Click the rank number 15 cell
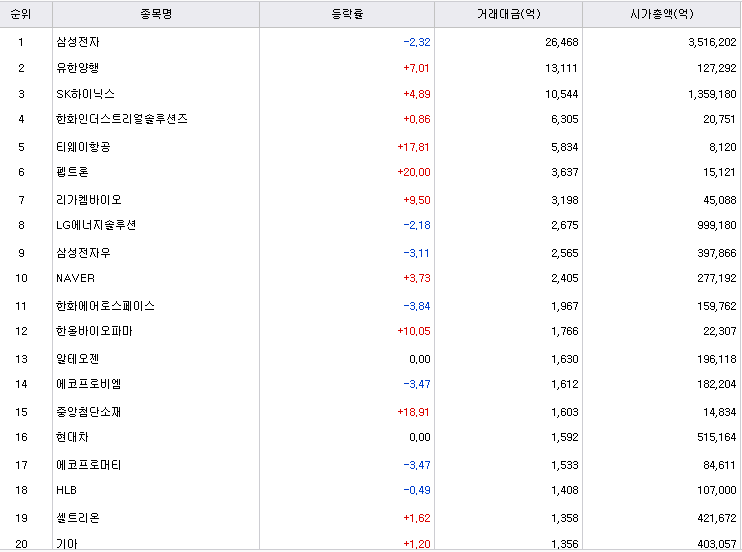742x552 pixels. tap(21, 412)
